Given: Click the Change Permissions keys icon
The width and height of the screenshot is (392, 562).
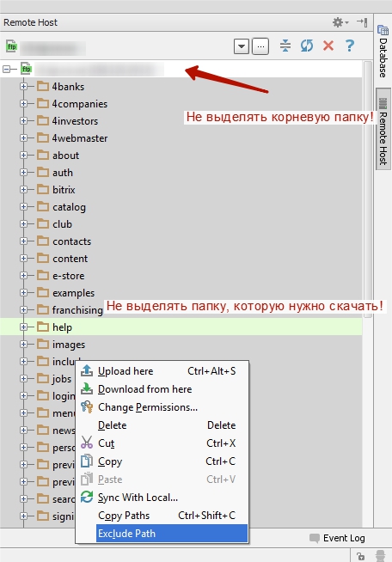Looking at the screenshot, I should 87,406.
